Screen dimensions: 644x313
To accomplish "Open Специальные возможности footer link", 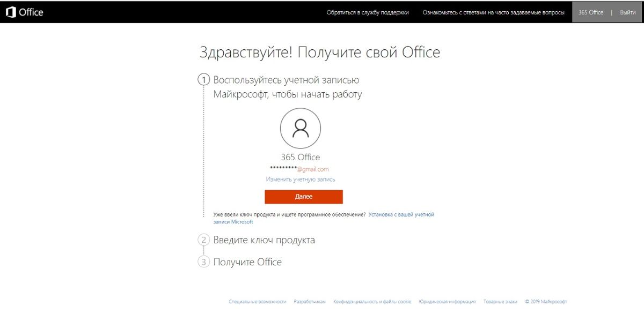I will [x=258, y=302].
